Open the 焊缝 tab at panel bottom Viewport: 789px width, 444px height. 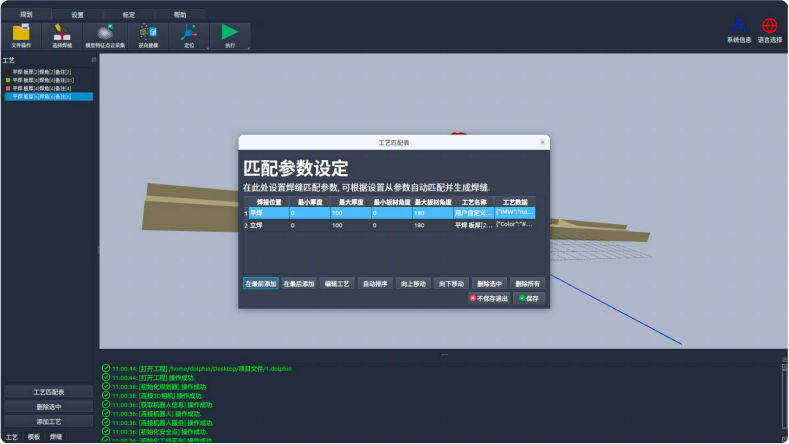(56, 437)
